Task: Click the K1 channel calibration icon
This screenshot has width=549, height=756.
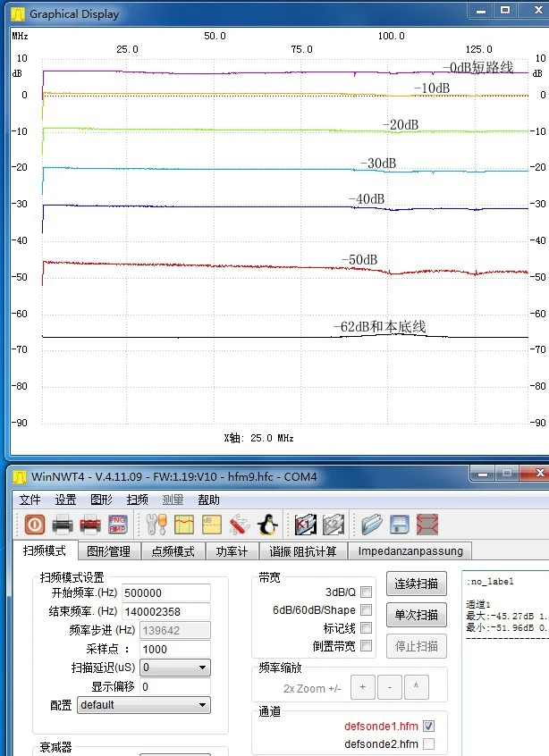Action: point(306,525)
